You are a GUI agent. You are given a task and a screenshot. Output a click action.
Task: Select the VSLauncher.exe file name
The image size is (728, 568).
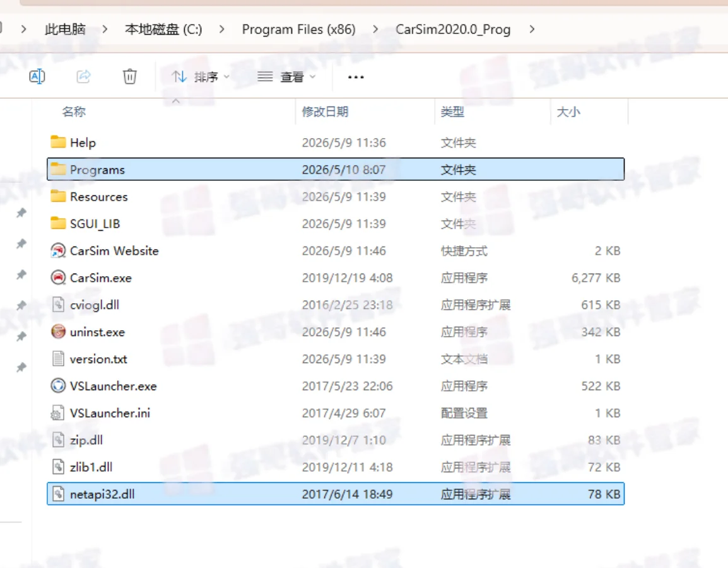pos(114,386)
